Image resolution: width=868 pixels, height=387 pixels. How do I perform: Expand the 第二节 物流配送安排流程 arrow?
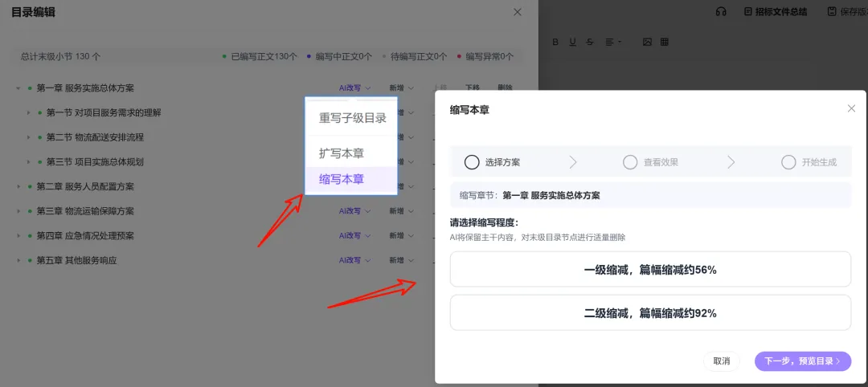click(x=28, y=137)
